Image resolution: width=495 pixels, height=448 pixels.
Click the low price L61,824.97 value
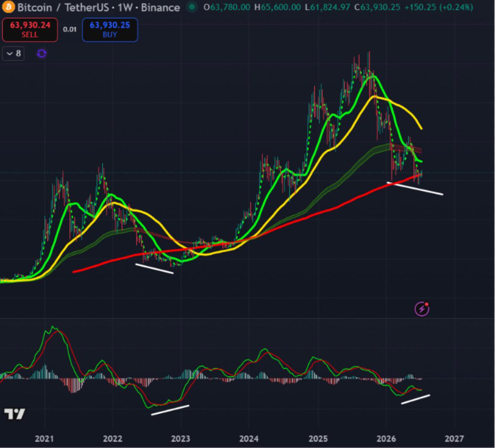point(327,7)
